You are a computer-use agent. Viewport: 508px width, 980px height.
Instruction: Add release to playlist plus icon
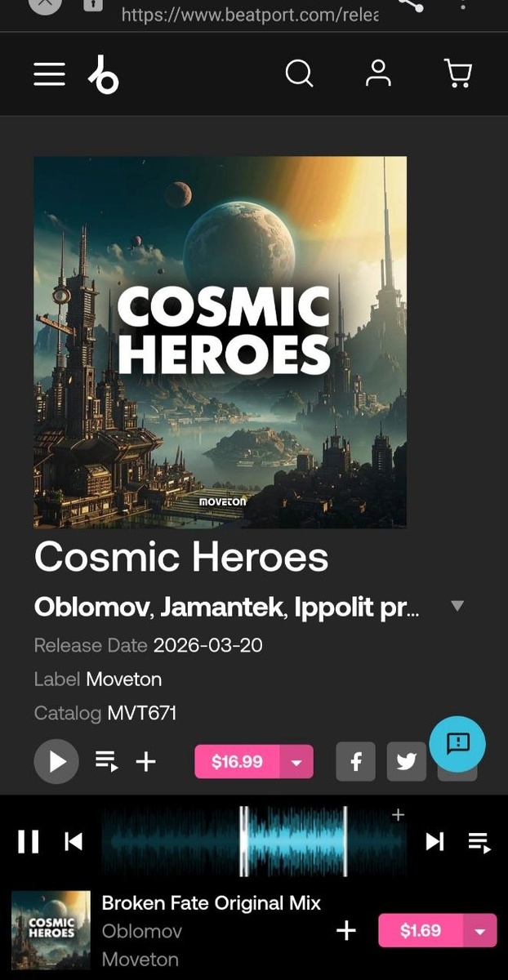[145, 762]
